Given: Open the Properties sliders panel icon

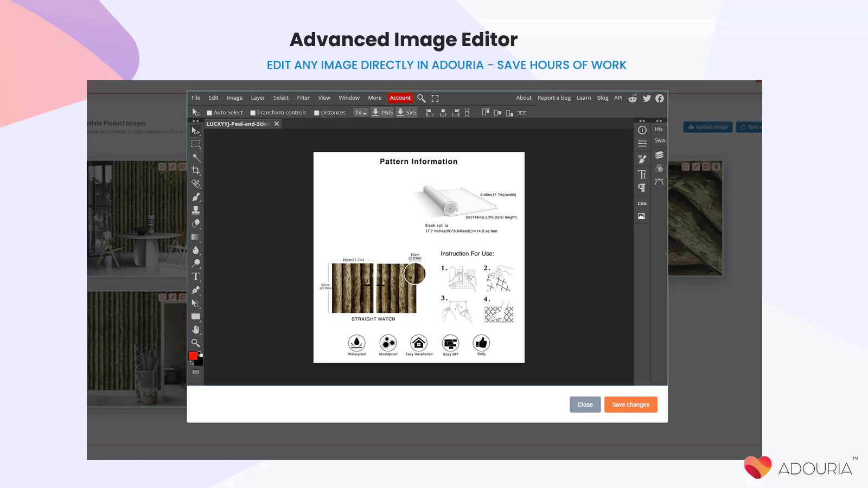Looking at the screenshot, I should pyautogui.click(x=642, y=144).
